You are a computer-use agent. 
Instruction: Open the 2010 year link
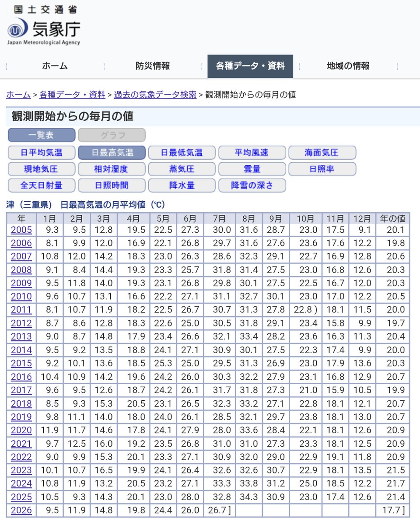click(21, 297)
